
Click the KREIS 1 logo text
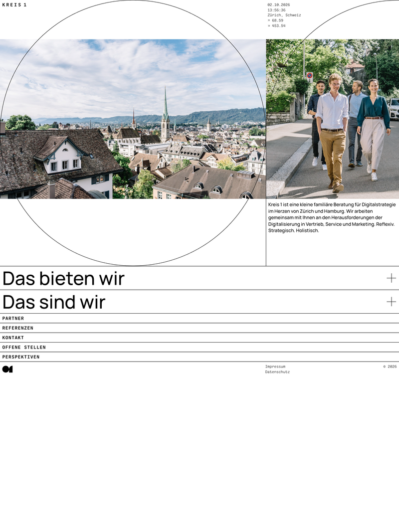[14, 5]
